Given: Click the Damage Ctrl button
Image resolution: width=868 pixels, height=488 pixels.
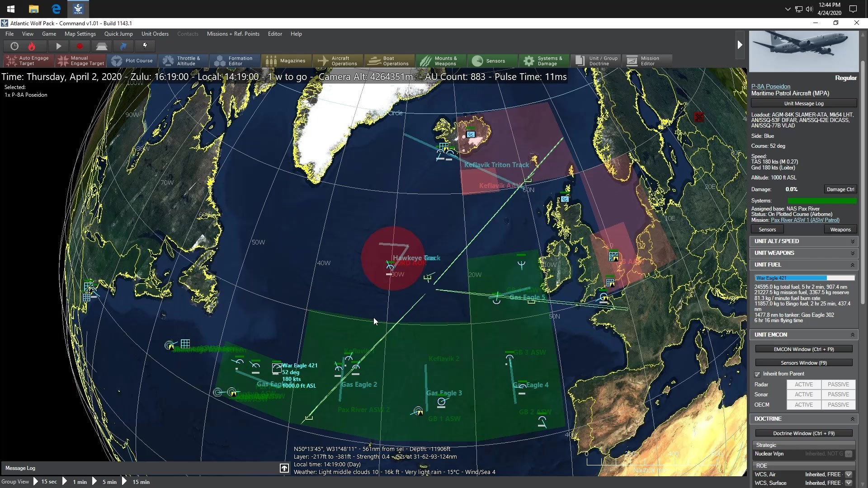Looking at the screenshot, I should pyautogui.click(x=840, y=189).
